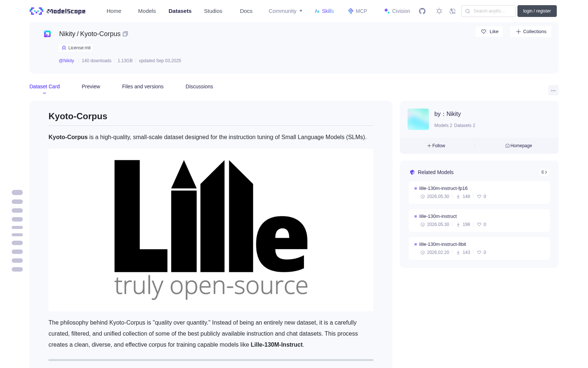
Task: Open the Datasets menu
Action: point(180,11)
